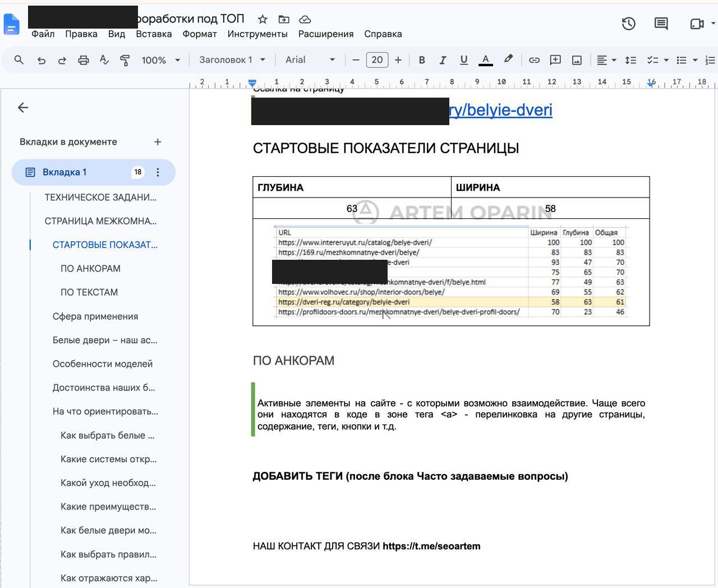The image size is (718, 588).
Task: Insert a numbered list
Action: tap(710, 60)
